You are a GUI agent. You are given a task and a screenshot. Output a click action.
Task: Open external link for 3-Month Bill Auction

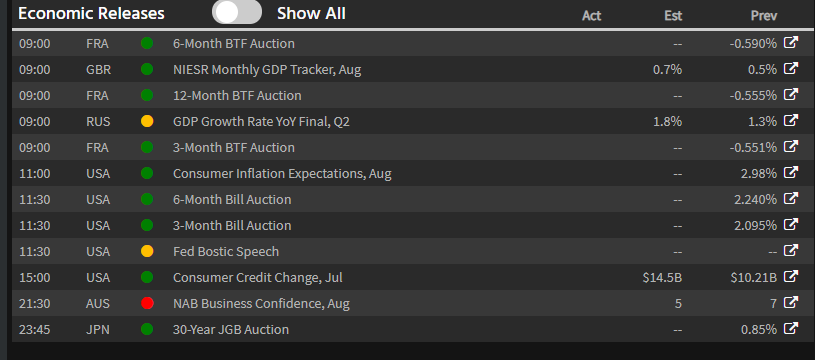[x=791, y=224]
